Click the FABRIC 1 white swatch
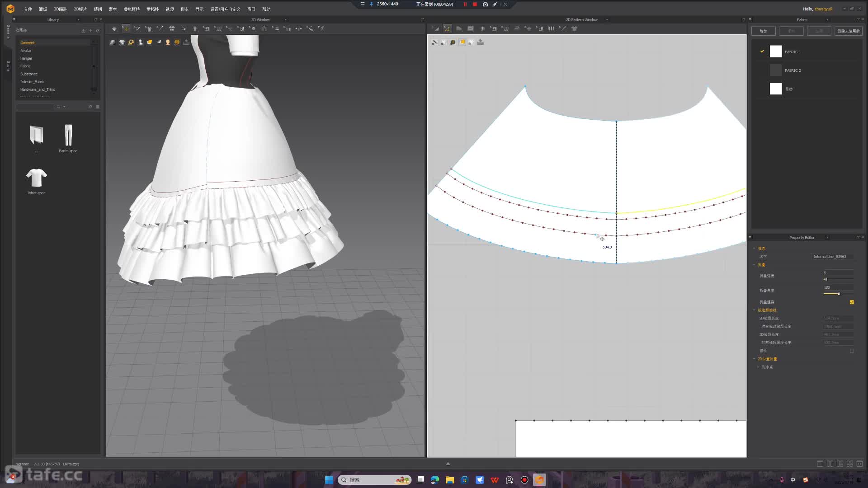868x488 pixels. tap(776, 52)
